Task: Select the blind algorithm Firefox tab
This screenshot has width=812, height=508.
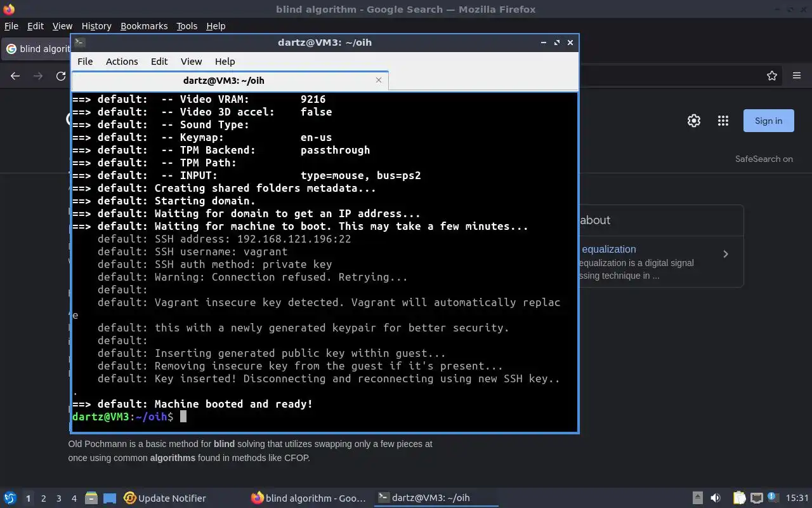Action: [x=37, y=49]
